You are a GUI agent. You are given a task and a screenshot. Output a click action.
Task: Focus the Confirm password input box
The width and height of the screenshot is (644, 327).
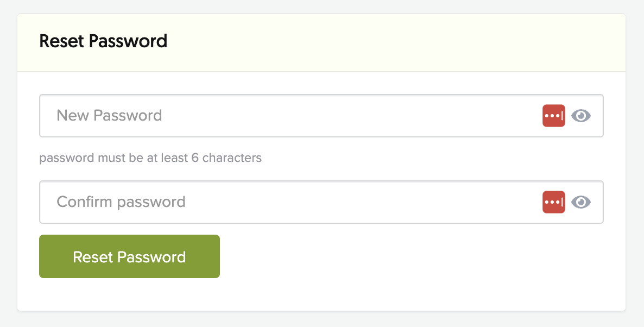coord(321,202)
